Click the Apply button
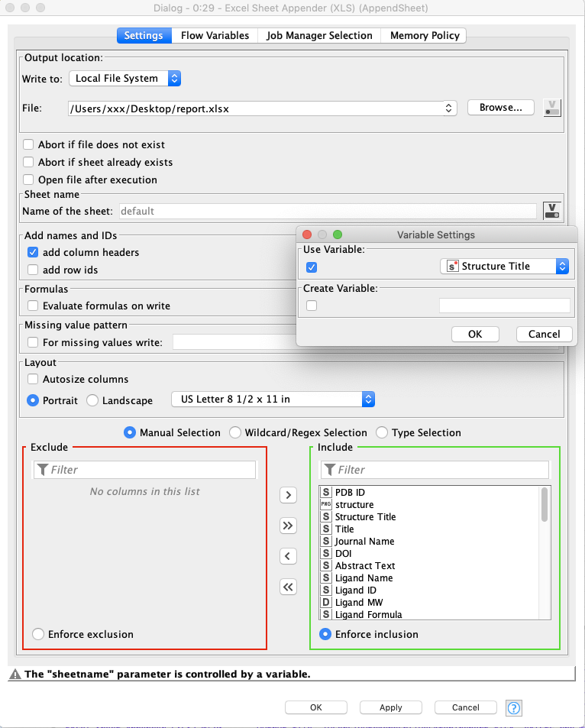The height and width of the screenshot is (728, 585). tap(390, 707)
